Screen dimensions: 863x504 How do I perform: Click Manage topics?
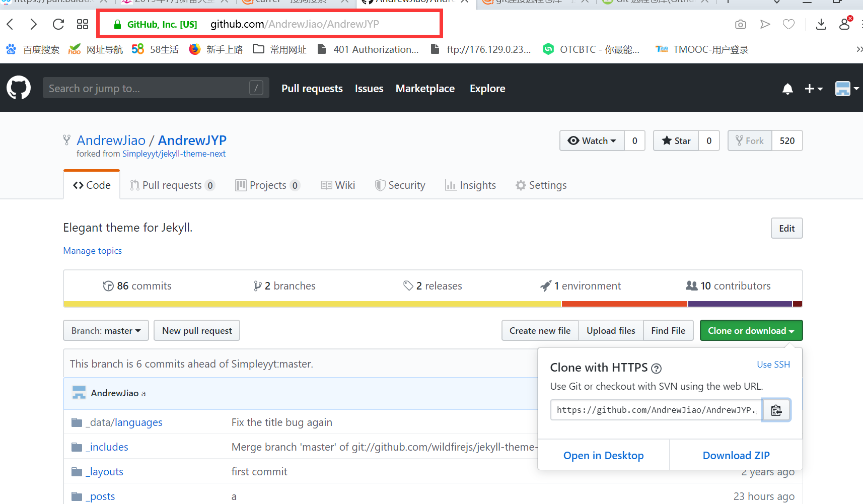(93, 251)
